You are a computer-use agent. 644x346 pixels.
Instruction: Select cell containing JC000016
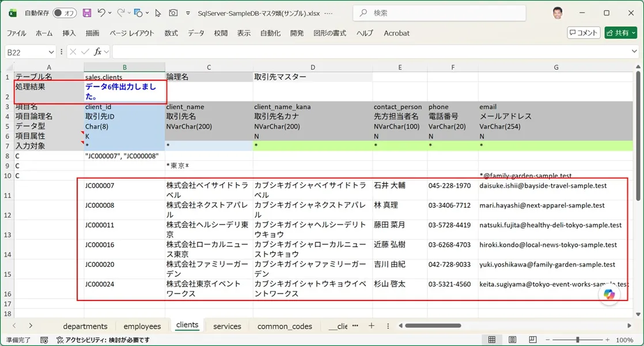(124, 250)
